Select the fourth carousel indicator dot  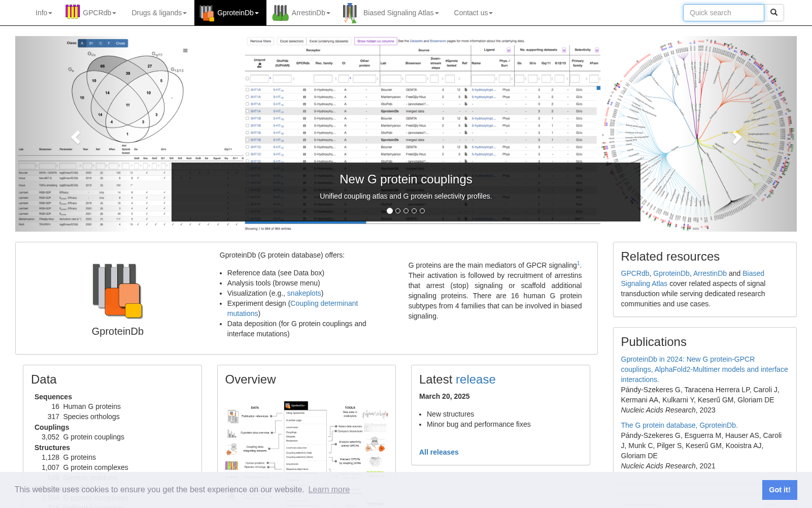pyautogui.click(x=414, y=211)
